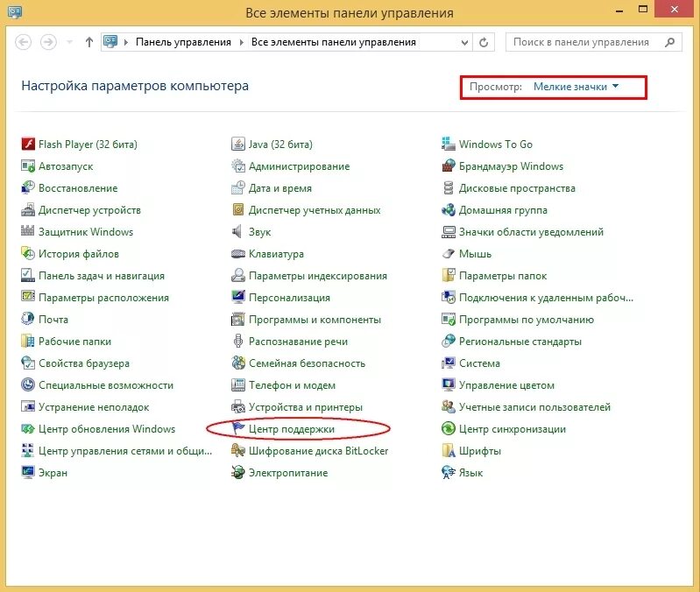Click the Звук speaker icon

(x=238, y=231)
